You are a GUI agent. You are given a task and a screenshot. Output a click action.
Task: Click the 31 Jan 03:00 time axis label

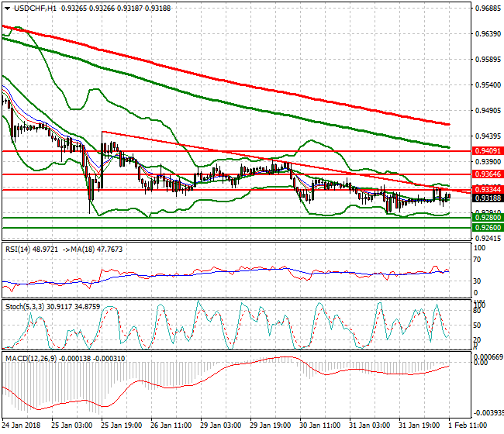(x=370, y=425)
